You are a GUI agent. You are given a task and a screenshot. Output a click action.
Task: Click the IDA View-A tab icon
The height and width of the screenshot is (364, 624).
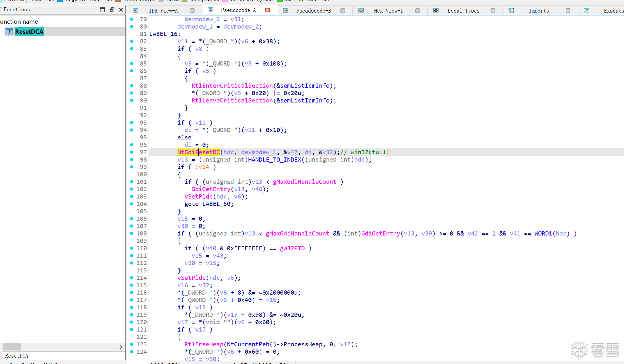(135, 11)
